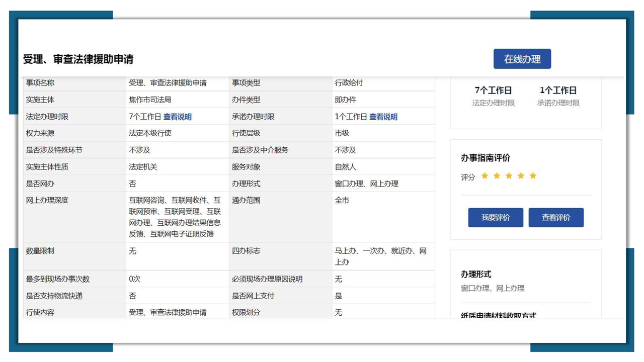This screenshot has width=644, height=362.
Task: Select the fifth rating star
Action: tap(533, 176)
